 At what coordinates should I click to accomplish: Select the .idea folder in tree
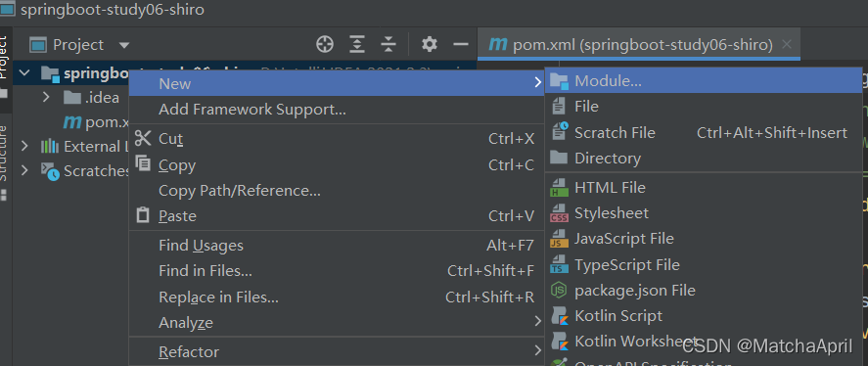pyautogui.click(x=91, y=98)
